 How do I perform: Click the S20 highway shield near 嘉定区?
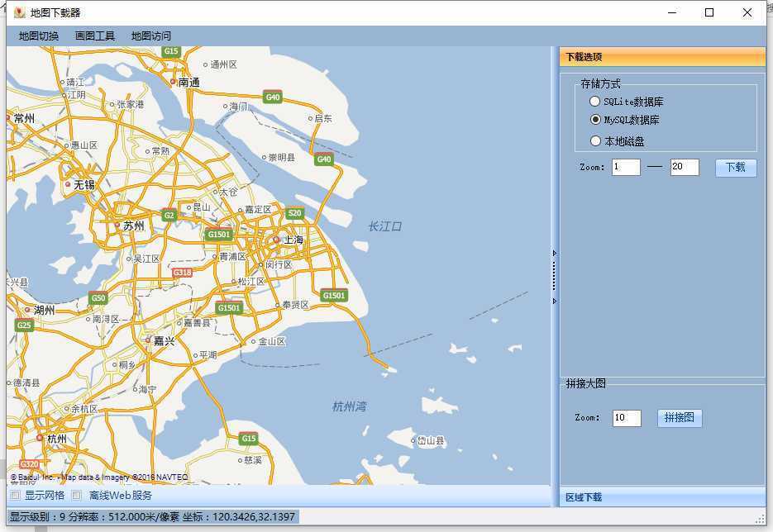click(x=294, y=213)
